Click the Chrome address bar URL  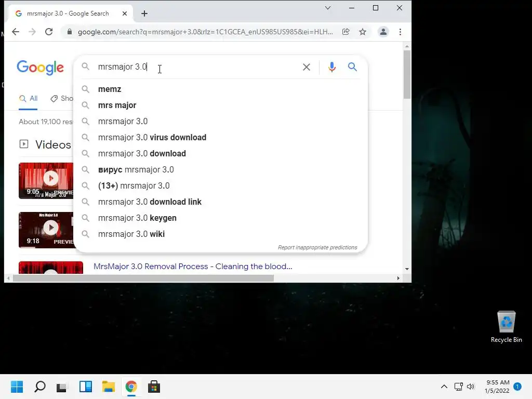205,32
